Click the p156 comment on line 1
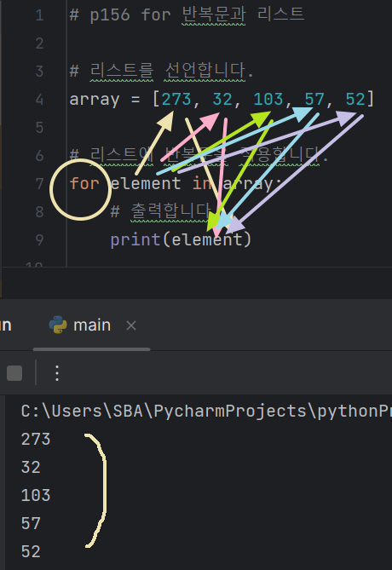Screen dimensions: 392x570 pyautogui.click(x=187, y=14)
